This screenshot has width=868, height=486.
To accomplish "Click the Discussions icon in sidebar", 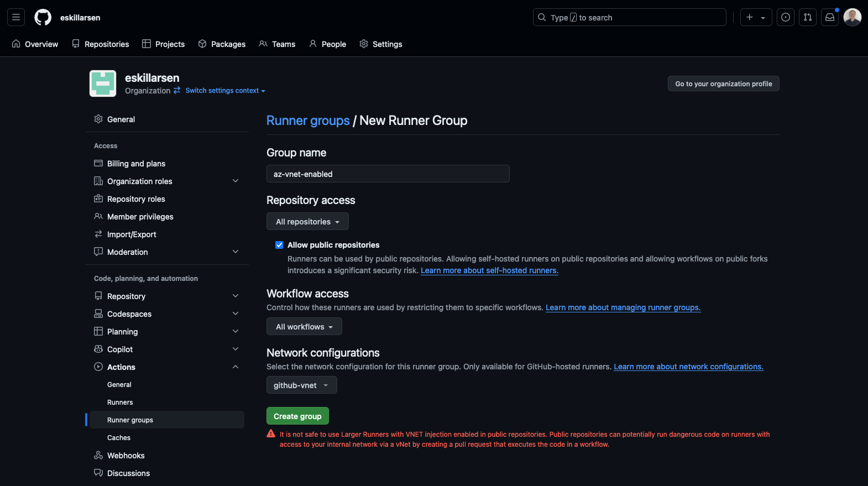I will click(x=98, y=473).
